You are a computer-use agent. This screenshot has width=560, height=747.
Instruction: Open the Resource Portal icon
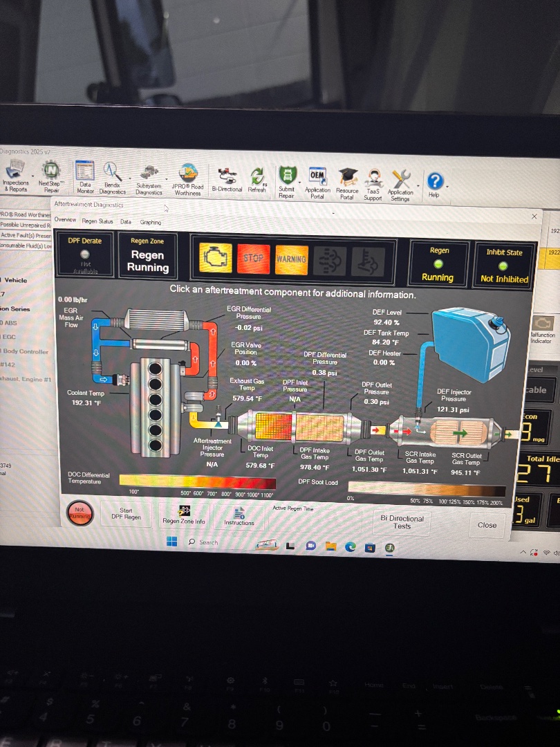(x=347, y=183)
